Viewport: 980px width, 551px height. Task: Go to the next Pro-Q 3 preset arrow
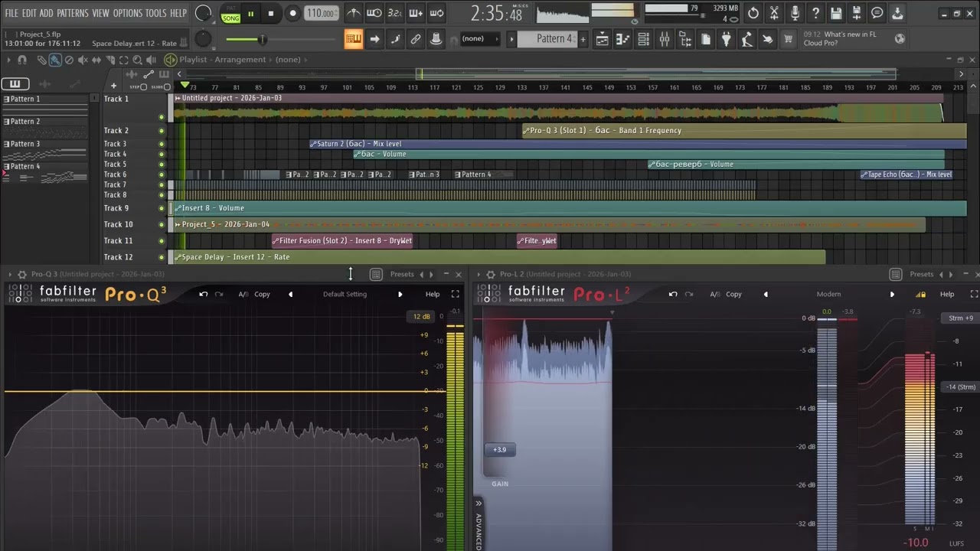pos(400,294)
